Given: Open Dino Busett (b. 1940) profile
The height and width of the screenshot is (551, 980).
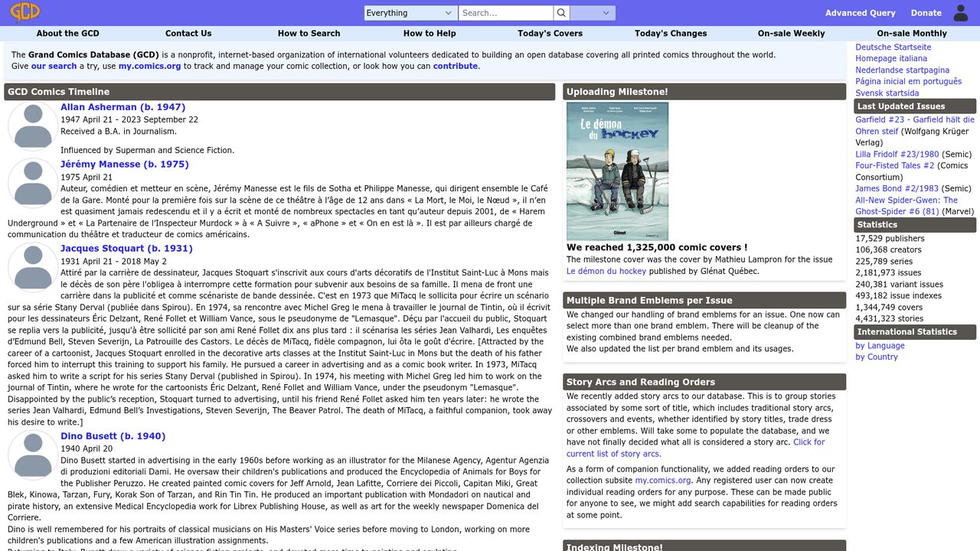Looking at the screenshot, I should (113, 436).
